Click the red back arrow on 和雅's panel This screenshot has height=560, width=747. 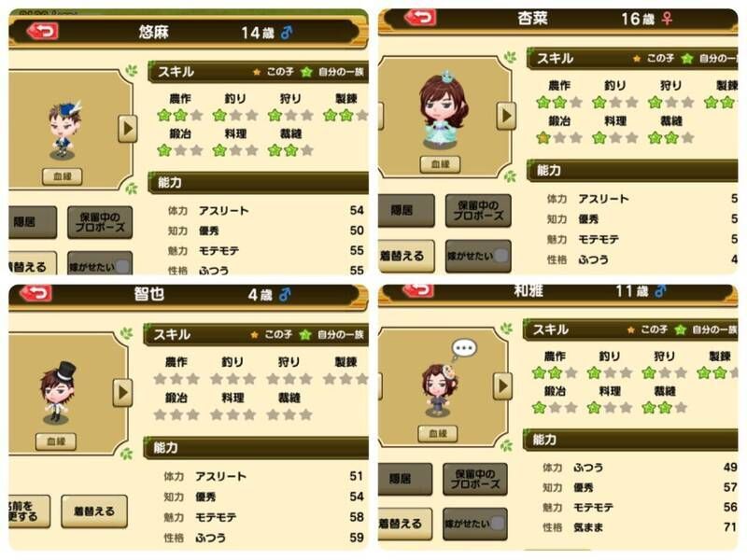tap(417, 290)
